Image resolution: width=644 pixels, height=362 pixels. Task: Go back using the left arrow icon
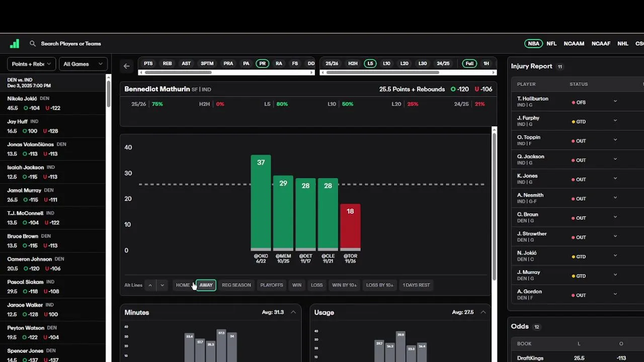127,66
